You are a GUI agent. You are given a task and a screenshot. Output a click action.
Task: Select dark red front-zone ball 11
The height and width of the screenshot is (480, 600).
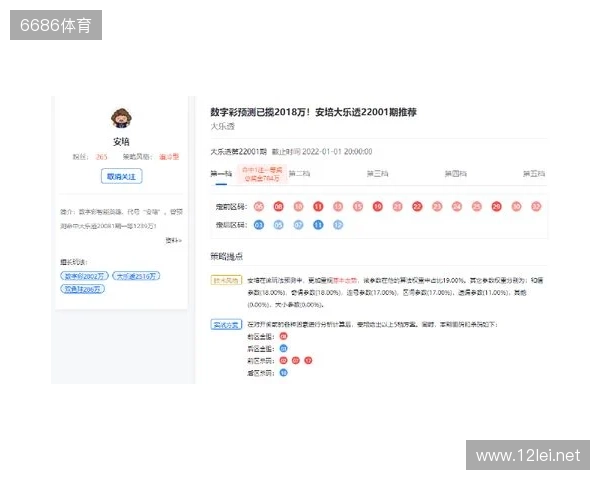(x=318, y=207)
